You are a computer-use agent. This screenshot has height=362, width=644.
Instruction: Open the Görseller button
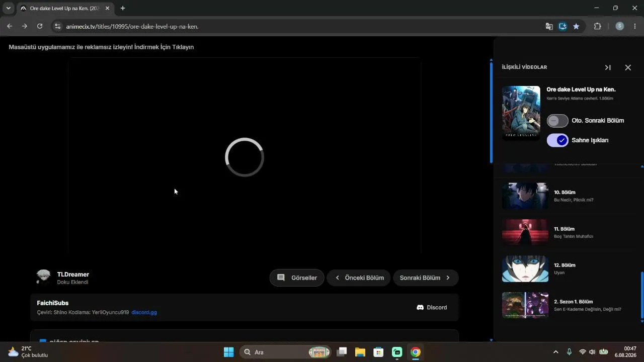coord(297,278)
